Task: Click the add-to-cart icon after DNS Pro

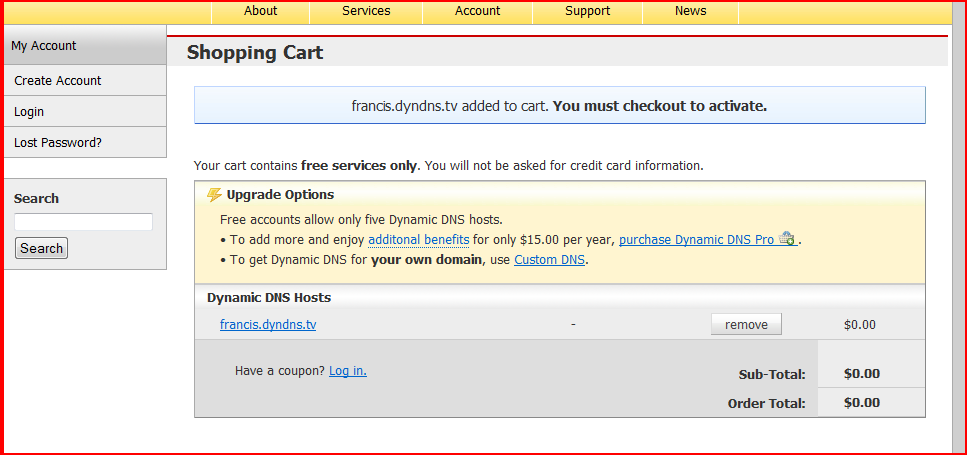Action: [x=787, y=239]
